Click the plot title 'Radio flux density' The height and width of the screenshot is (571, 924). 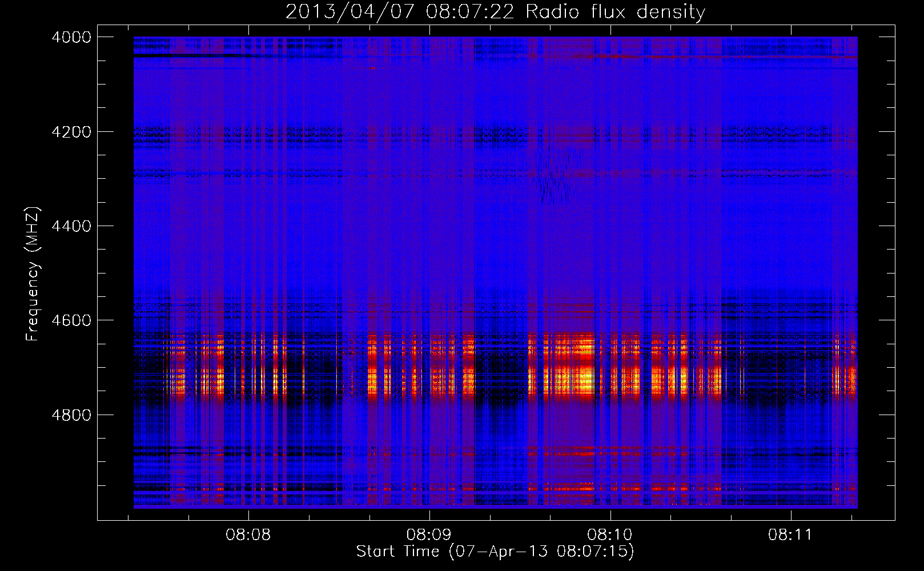616,12
